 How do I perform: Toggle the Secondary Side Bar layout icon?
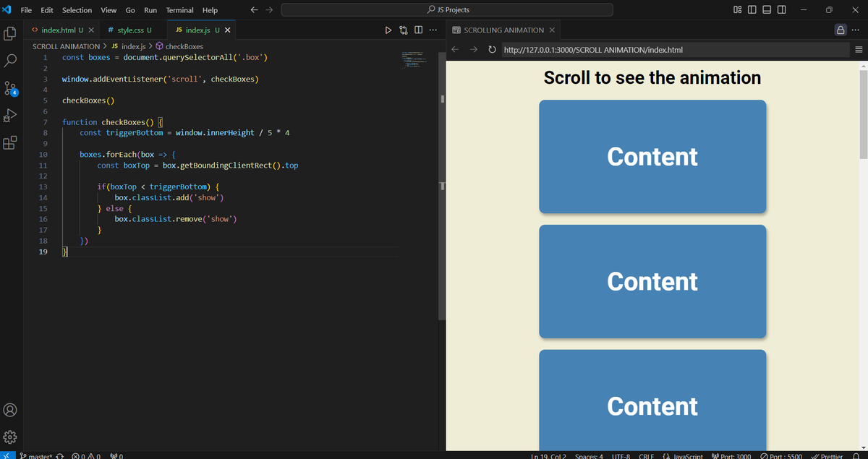coord(781,10)
